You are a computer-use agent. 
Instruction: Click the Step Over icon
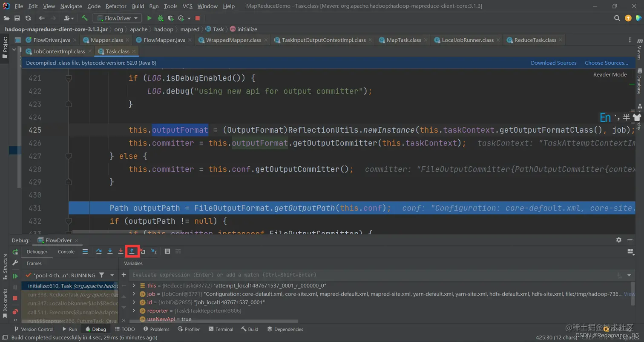(x=99, y=251)
